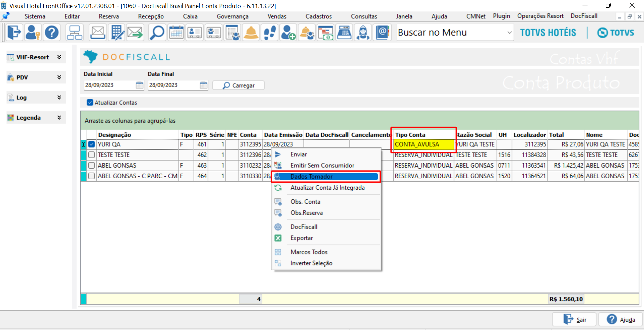Open the user with key icon

(x=33, y=33)
